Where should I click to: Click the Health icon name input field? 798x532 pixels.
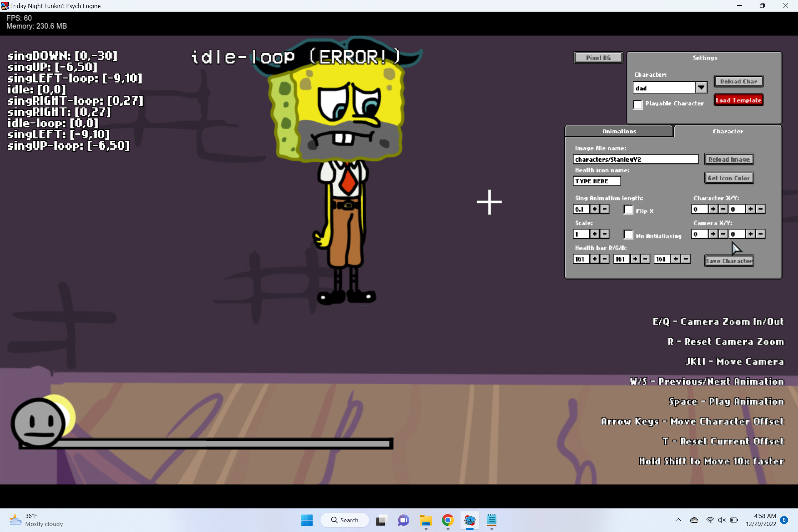pyautogui.click(x=596, y=181)
